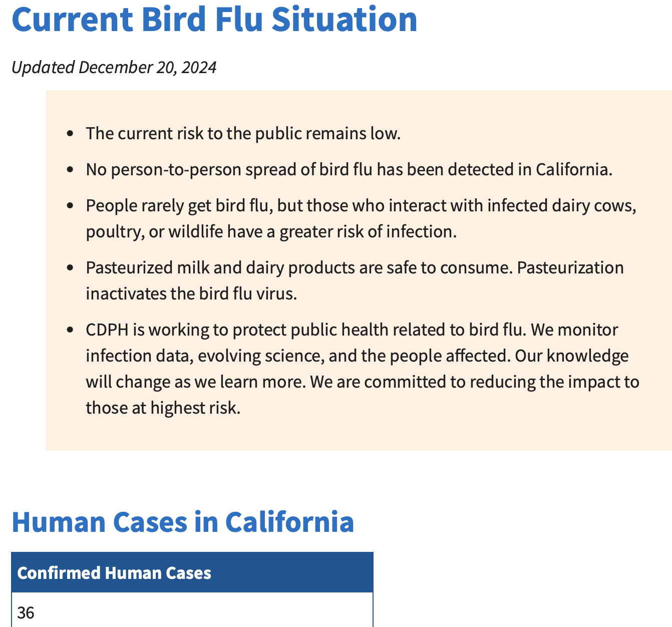Click the "Updated December 20, 2024" date text

(114, 67)
